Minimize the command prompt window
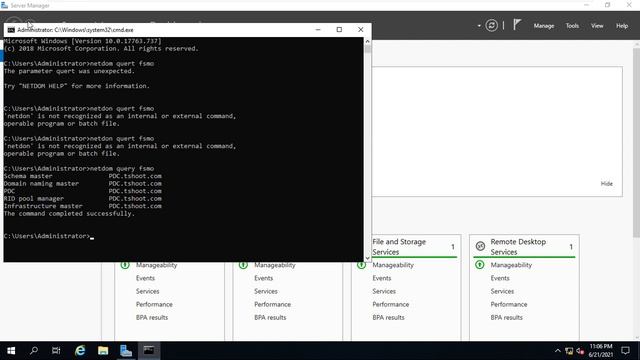Image resolution: width=640 pixels, height=360 pixels. point(318,29)
